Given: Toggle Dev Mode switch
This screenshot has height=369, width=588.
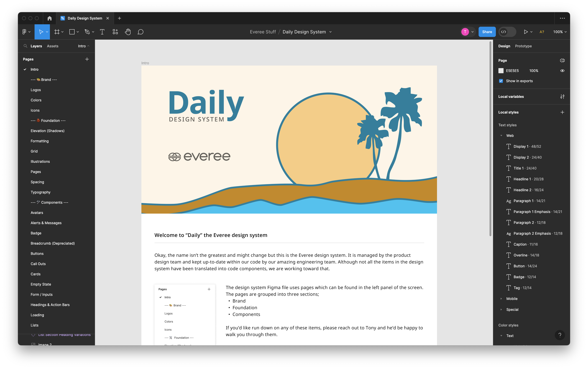Looking at the screenshot, I should pyautogui.click(x=507, y=32).
